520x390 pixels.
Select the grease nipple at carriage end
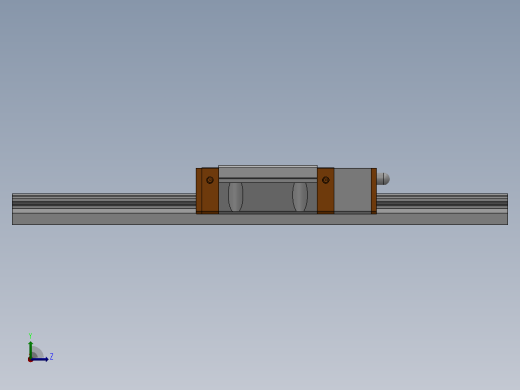(x=383, y=179)
